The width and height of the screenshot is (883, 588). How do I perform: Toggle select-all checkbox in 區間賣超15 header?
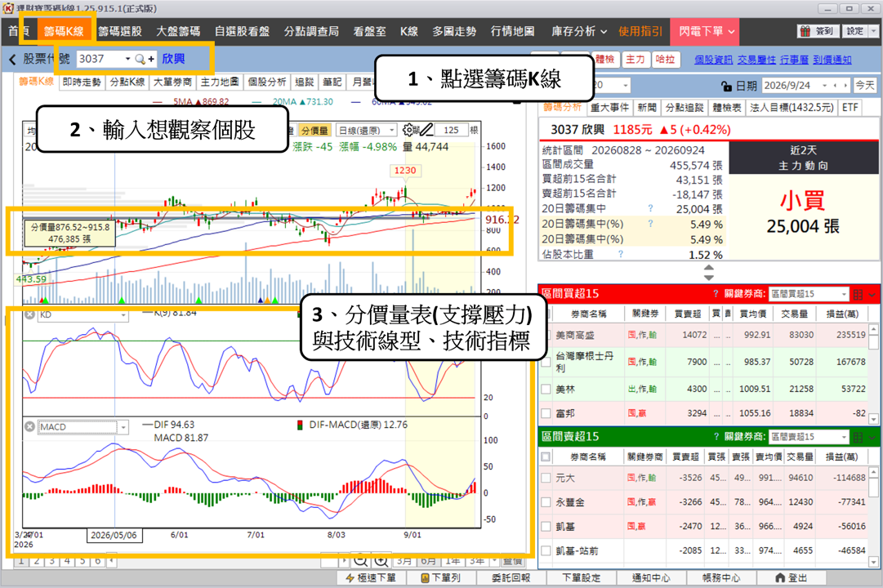(546, 457)
